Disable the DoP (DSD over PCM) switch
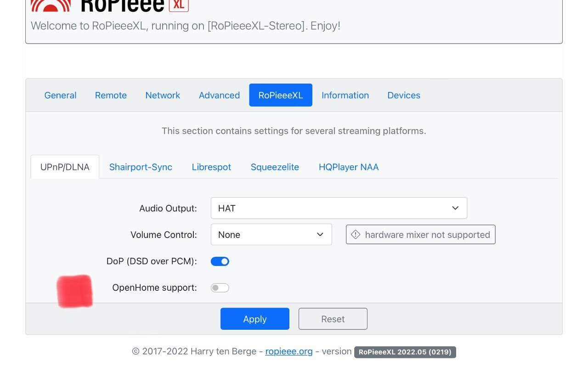This screenshot has height=367, width=588. point(220,261)
